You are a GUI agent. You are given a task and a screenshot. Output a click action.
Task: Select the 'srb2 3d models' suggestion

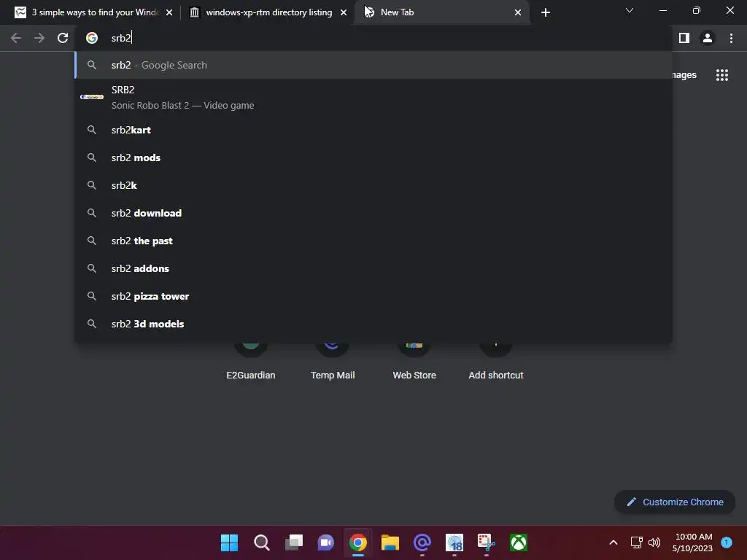[373, 324]
